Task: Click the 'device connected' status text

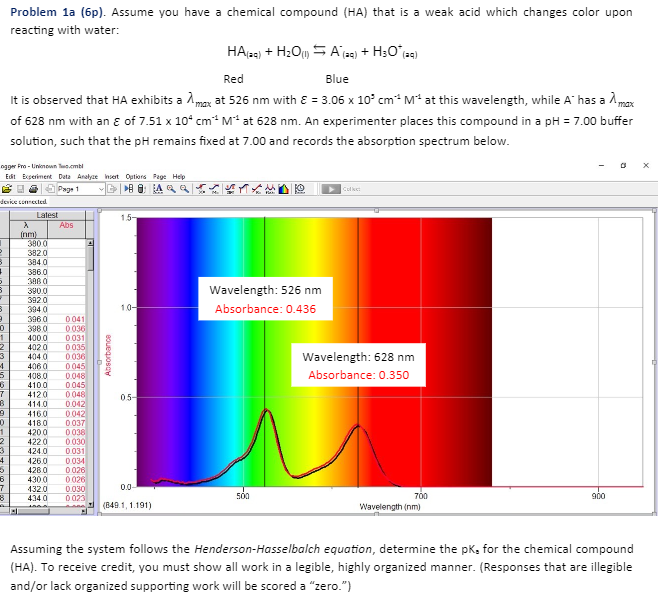Action: pyautogui.click(x=24, y=202)
